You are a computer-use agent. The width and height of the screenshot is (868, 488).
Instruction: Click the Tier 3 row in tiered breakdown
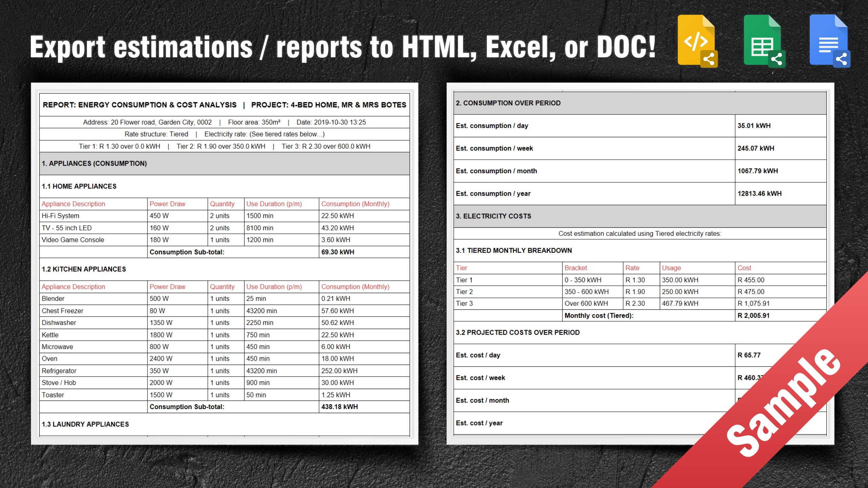click(x=464, y=304)
